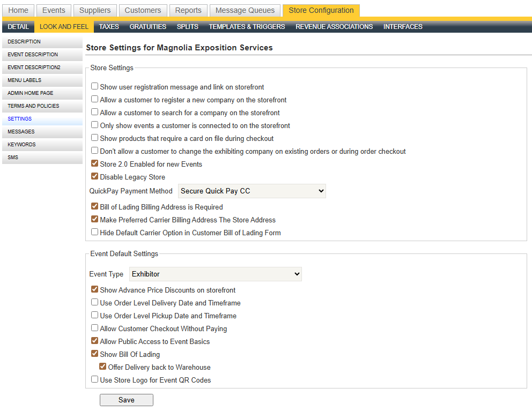Uncheck Disable Legacy Store option
The width and height of the screenshot is (532, 411).
coord(95,176)
